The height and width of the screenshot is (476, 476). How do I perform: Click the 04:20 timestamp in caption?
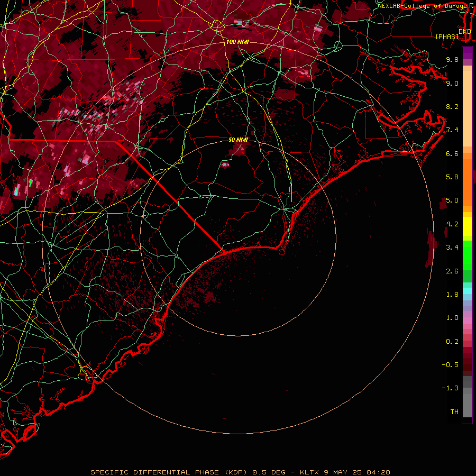pyautogui.click(x=378, y=472)
